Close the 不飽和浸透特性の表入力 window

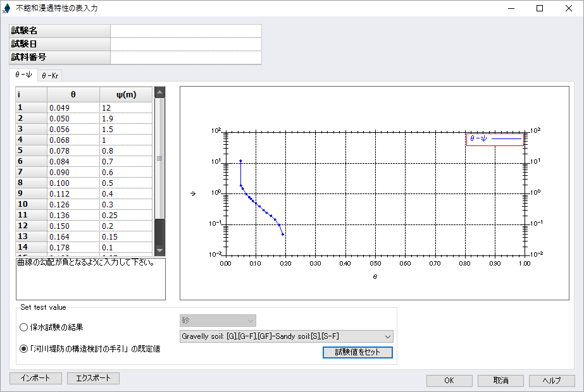(568, 8)
